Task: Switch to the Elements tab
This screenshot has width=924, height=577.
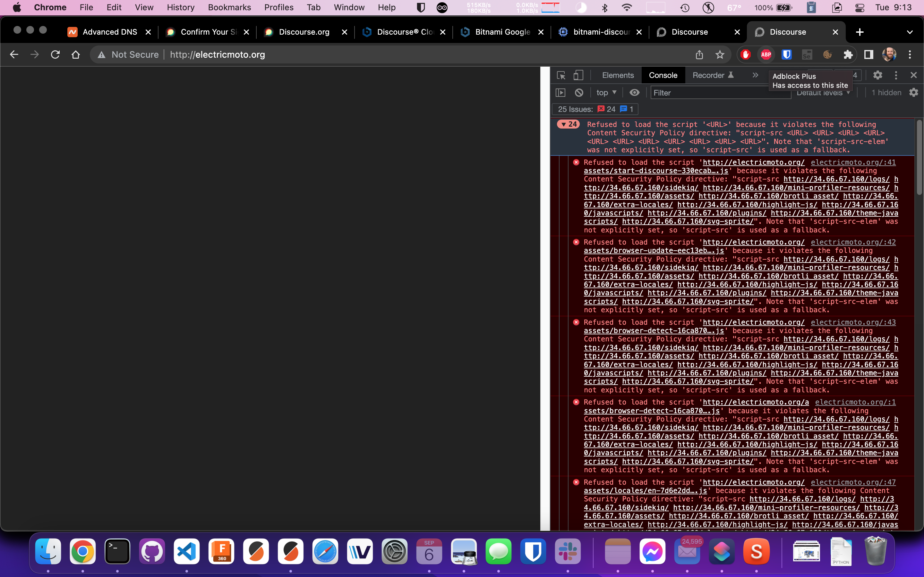Action: (617, 75)
